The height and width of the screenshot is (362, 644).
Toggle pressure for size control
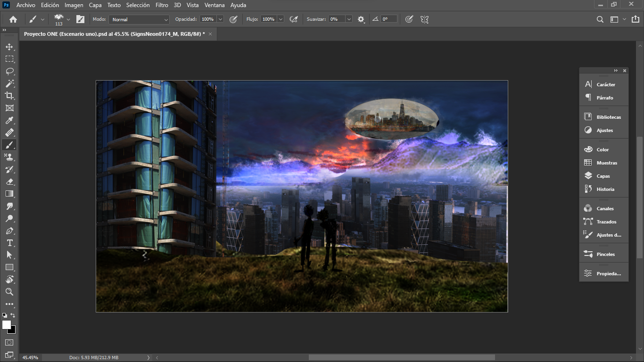[x=409, y=19]
